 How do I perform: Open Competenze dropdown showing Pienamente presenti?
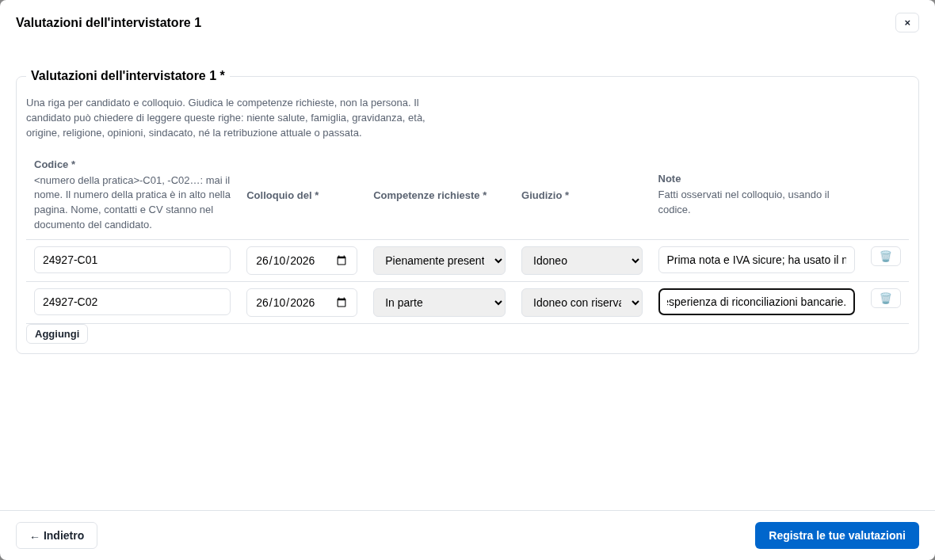[x=439, y=261]
